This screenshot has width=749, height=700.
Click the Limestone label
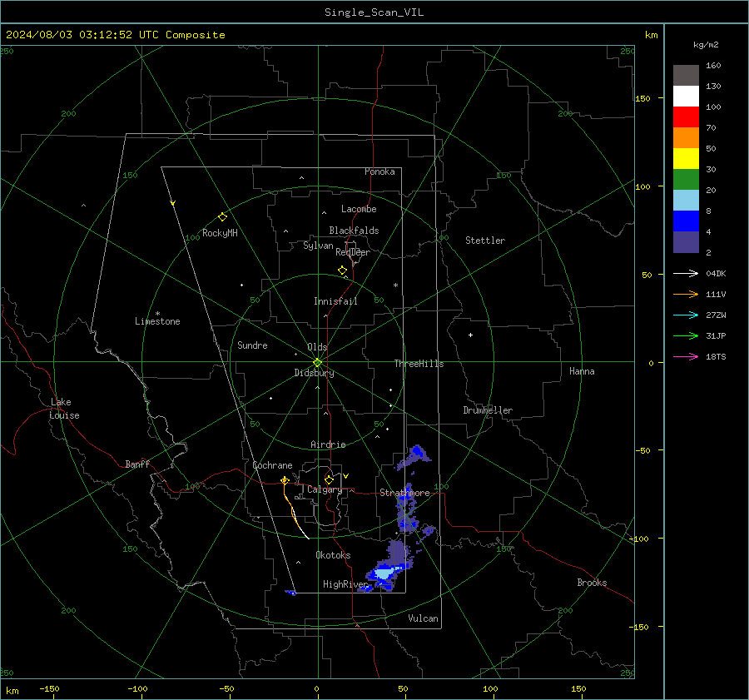pos(157,321)
